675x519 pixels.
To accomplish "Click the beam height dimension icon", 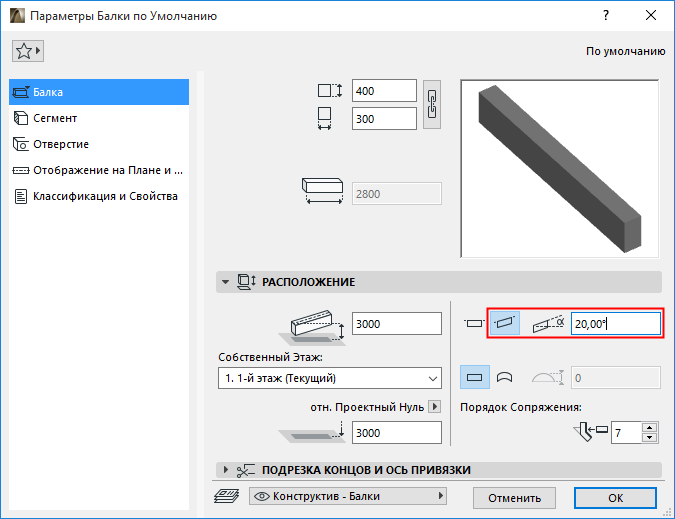I will (x=330, y=91).
